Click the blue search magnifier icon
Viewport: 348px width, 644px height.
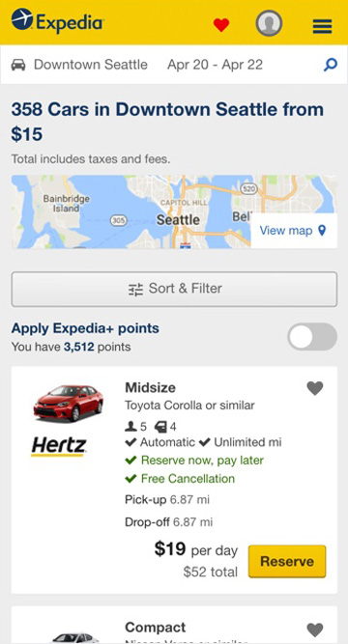click(x=331, y=65)
